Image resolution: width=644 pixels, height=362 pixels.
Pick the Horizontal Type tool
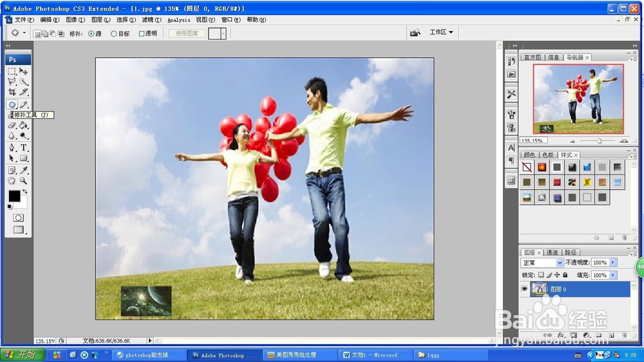click(24, 148)
